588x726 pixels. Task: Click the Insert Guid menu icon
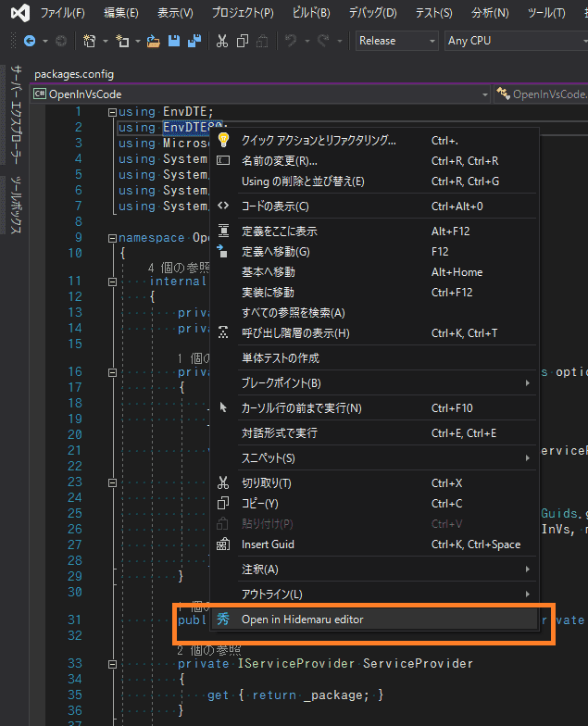(x=223, y=544)
